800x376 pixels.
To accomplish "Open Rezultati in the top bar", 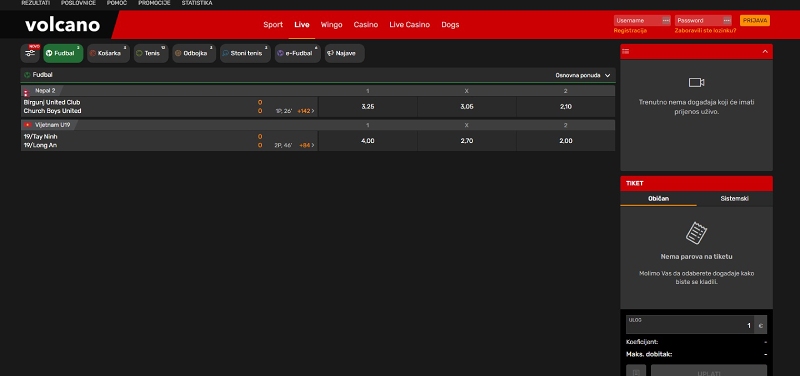I will tap(36, 3).
